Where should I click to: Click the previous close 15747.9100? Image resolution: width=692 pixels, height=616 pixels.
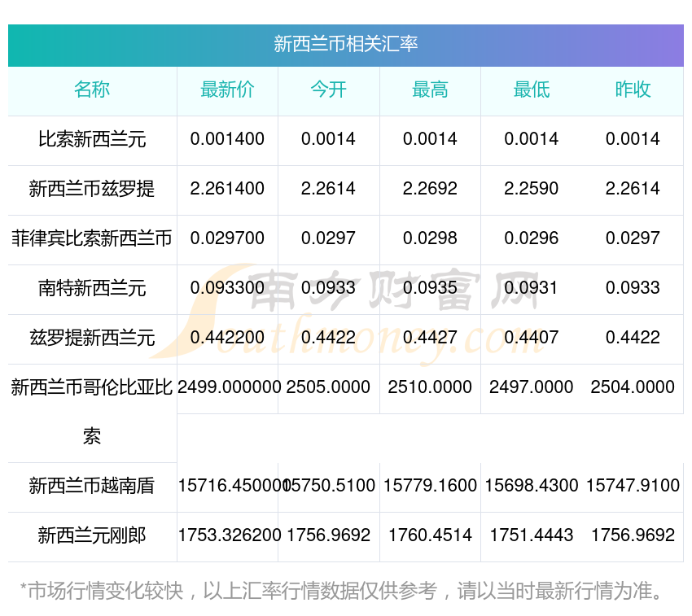(x=633, y=486)
